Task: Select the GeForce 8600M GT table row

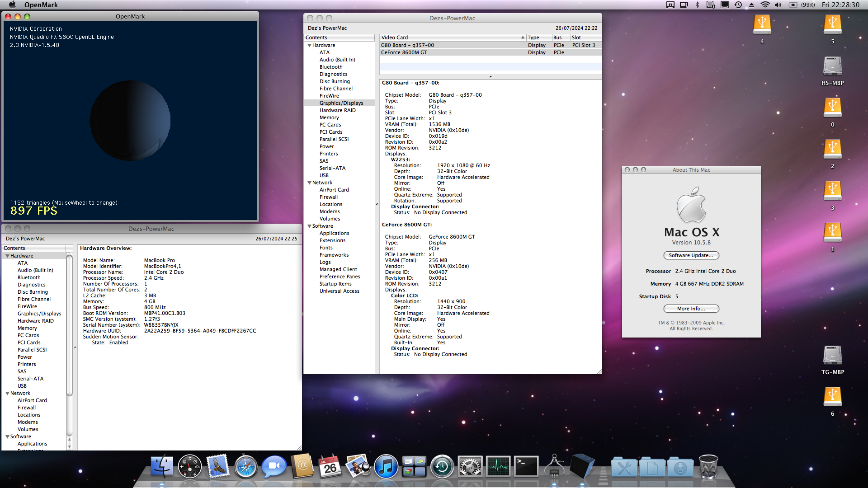Action: click(x=491, y=52)
